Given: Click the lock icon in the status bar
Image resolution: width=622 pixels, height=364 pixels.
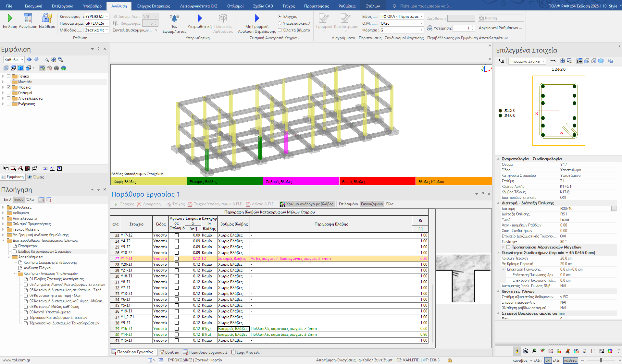Looking at the screenshot, I should 450,360.
